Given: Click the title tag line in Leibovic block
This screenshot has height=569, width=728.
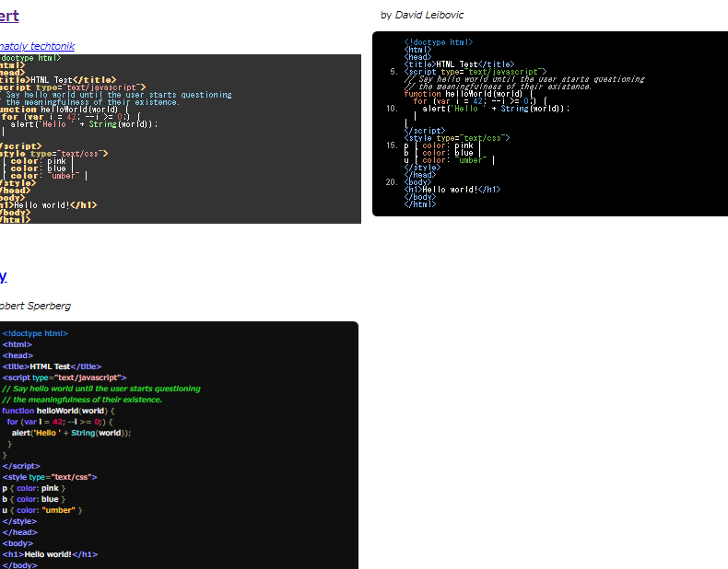Looking at the screenshot, I should click(x=459, y=64).
